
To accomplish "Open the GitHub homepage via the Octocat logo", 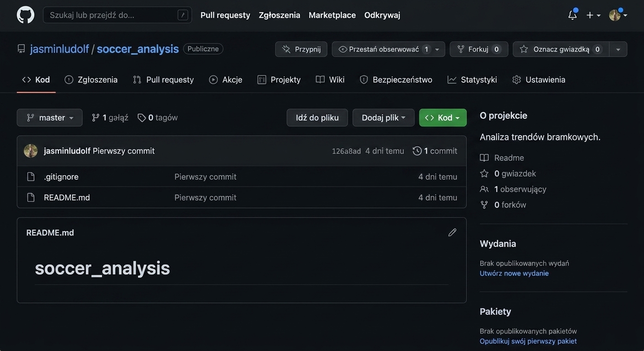I will pyautogui.click(x=26, y=15).
